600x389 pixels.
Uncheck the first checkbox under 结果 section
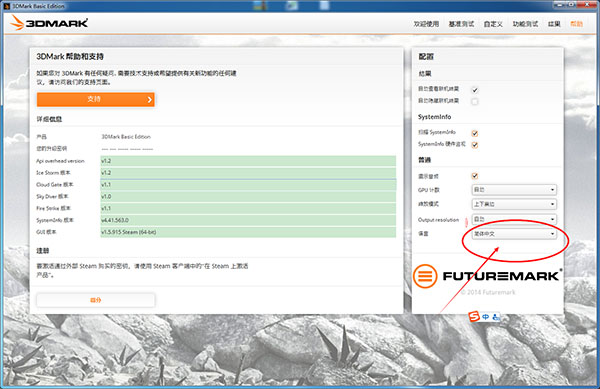(x=475, y=90)
